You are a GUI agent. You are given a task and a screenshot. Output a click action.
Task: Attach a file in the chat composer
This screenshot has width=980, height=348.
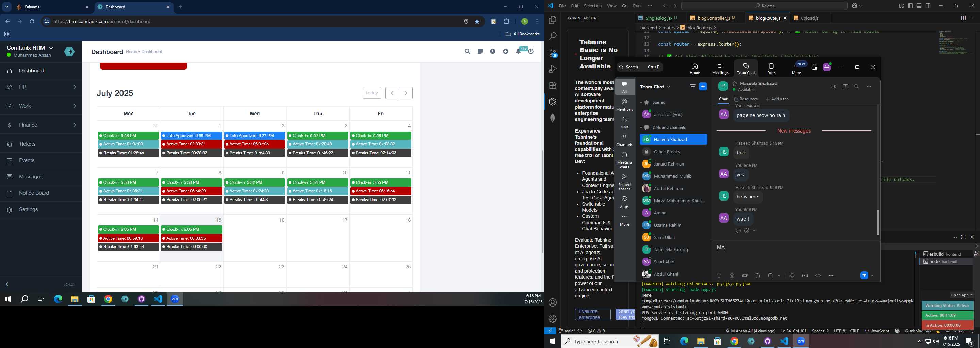(x=758, y=276)
